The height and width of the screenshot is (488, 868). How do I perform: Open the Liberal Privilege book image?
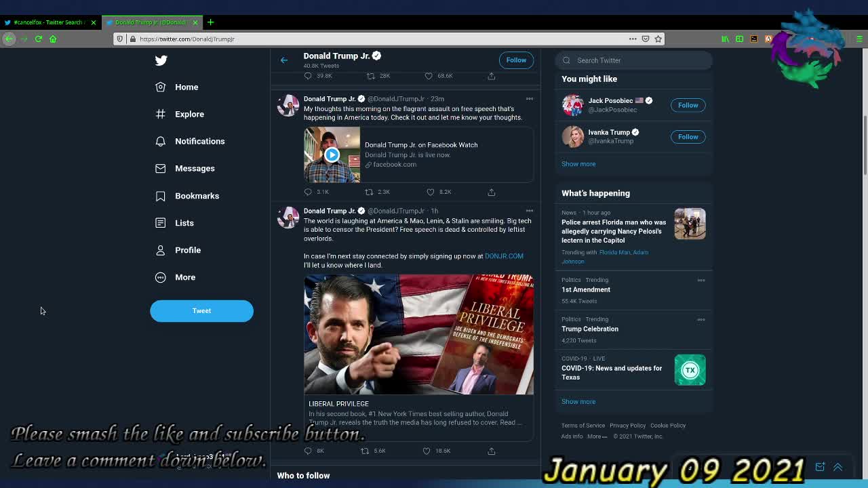(418, 334)
